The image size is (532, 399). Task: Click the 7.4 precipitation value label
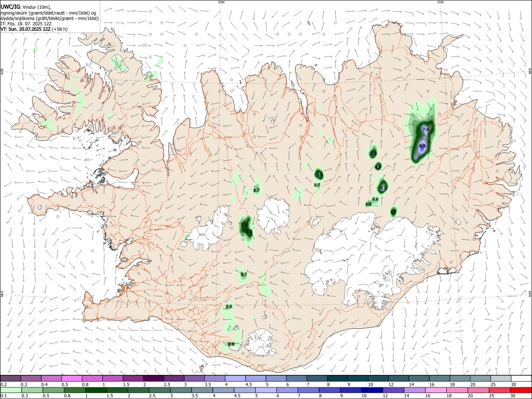[x=425, y=130]
